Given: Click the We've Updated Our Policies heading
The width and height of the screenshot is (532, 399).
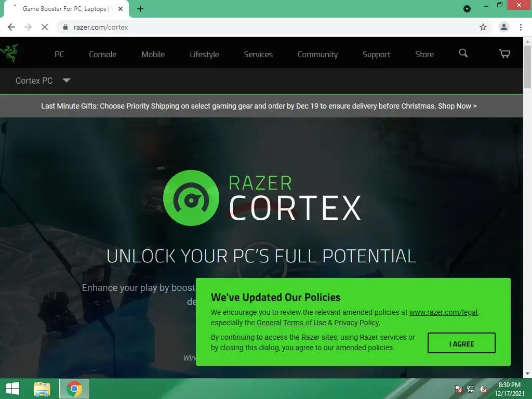Looking at the screenshot, I should pos(275,297).
